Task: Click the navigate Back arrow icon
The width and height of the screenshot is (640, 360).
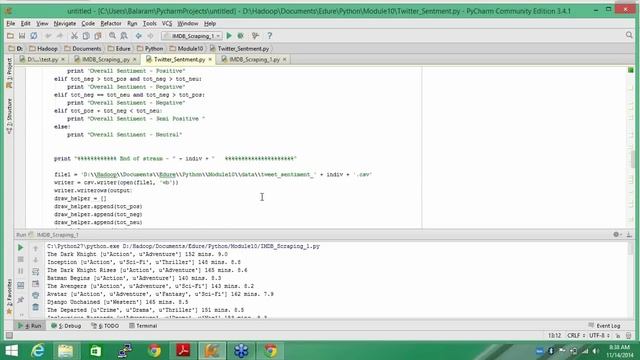Action: 139,36
